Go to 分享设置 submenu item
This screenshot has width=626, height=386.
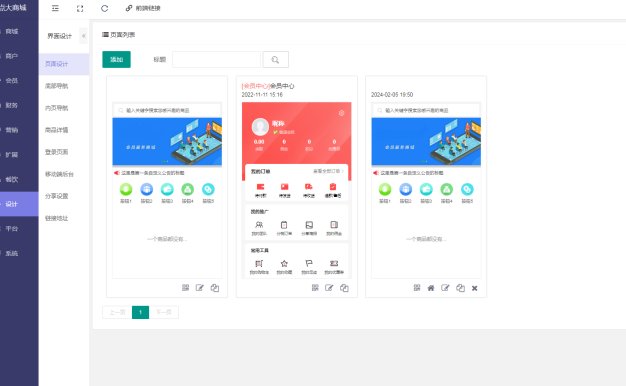[x=56, y=196]
